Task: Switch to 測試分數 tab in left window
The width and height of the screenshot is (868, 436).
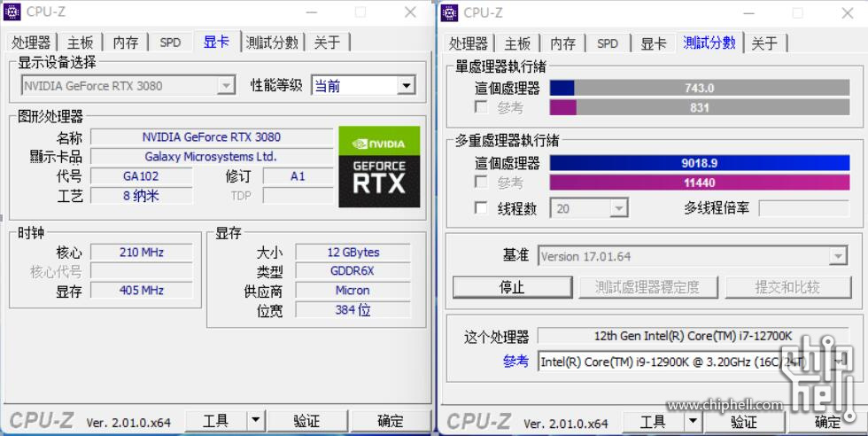Action: coord(272,43)
